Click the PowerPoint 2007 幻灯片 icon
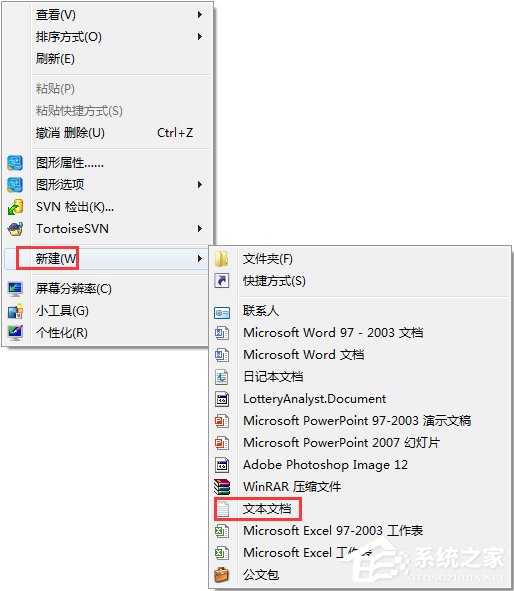Viewport: 514px width, 591px height. click(222, 443)
